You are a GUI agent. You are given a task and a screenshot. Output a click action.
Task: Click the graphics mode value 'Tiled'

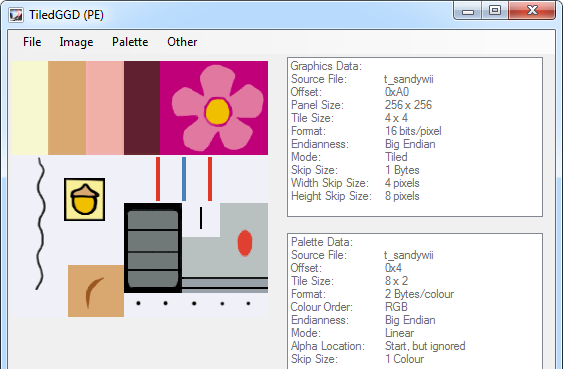pos(396,157)
